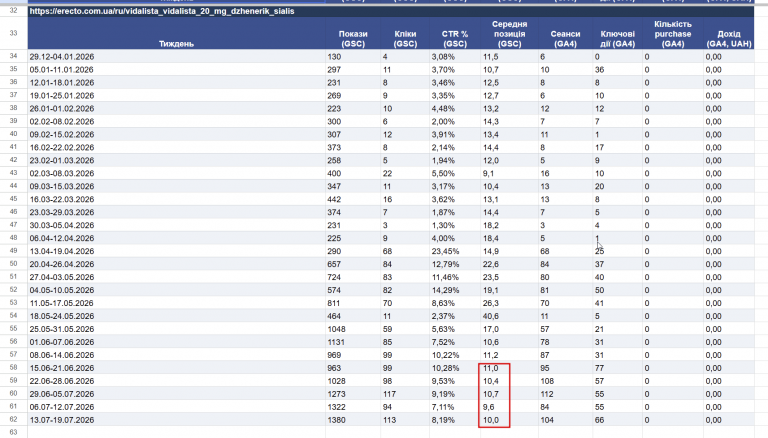Viewport: 768px width, 438px height.
Task: Select week cell 25.05-31.05.2026
Action: tap(176, 329)
